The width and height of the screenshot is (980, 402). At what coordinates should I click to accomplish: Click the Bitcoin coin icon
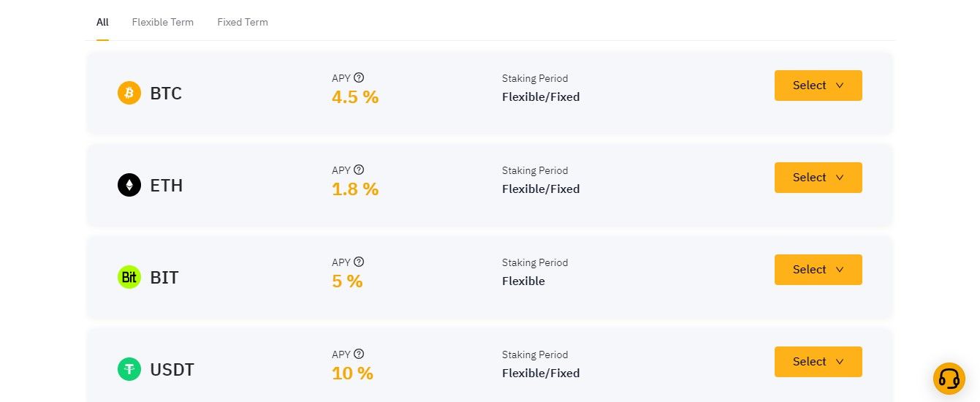tap(129, 94)
